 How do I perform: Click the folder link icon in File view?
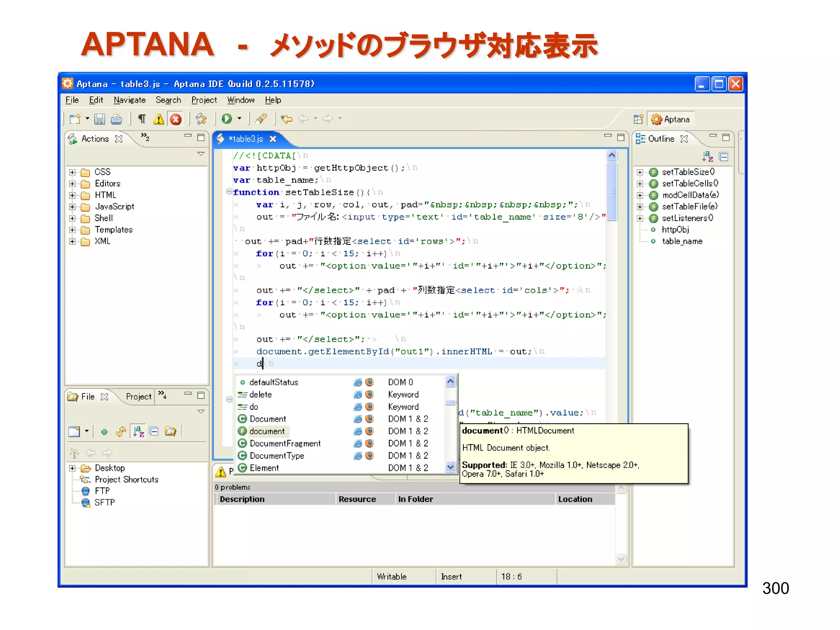(x=170, y=431)
